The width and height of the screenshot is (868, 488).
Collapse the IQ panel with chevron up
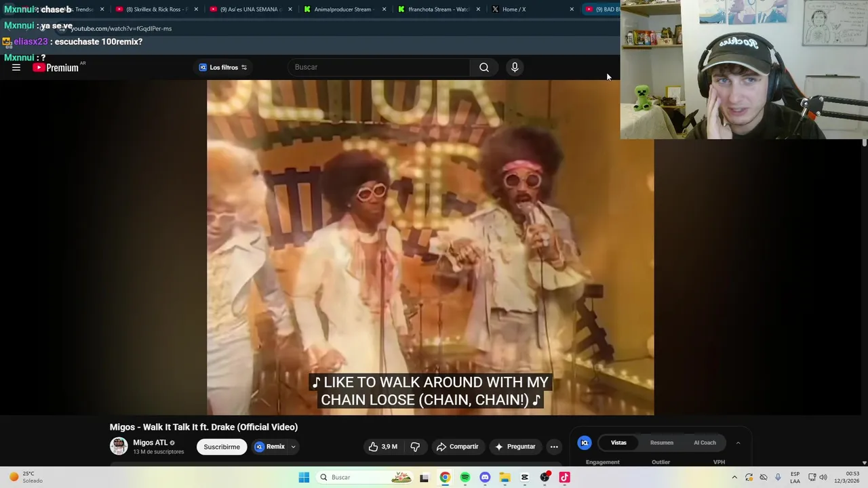738,443
